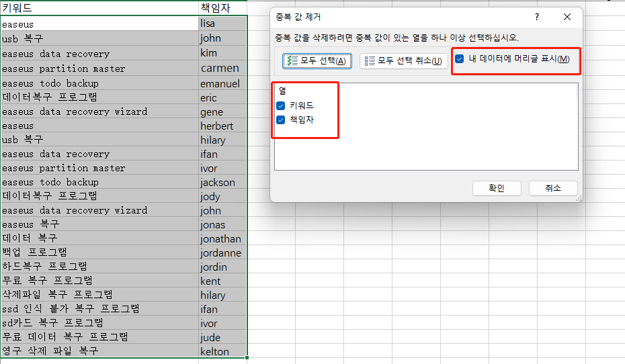Uncheck the 책임자 column checkbox
The height and width of the screenshot is (364, 625).
pos(281,120)
